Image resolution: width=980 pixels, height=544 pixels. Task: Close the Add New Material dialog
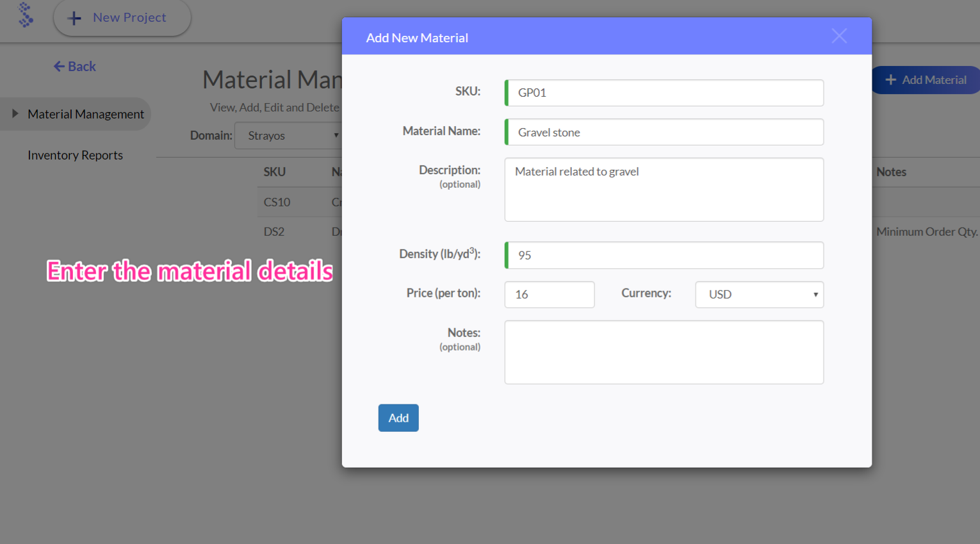839,36
